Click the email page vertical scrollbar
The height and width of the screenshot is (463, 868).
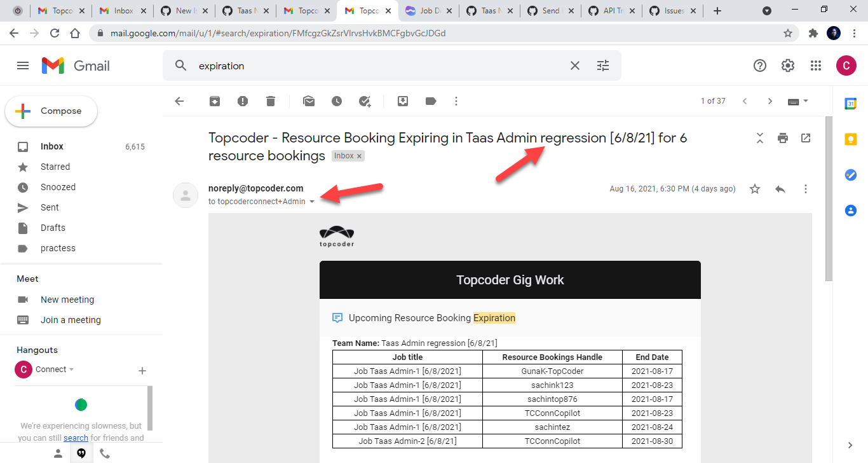coord(829,198)
